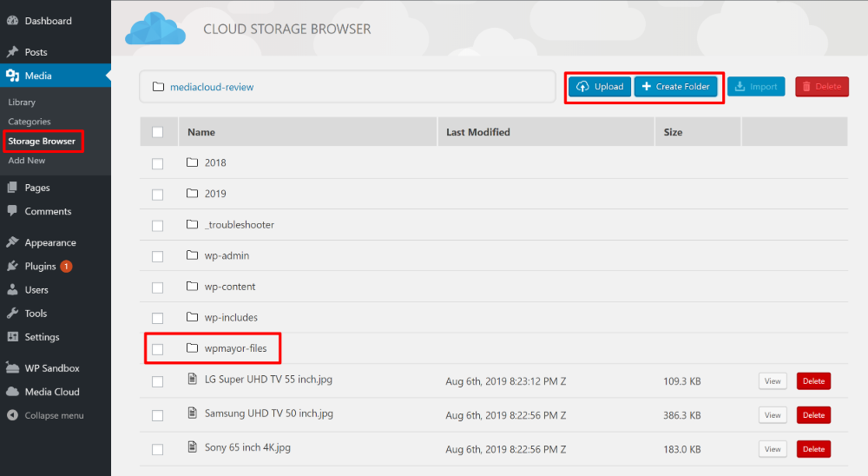Click the folder icon beside mediacloud-review
Screen dimensions: 868x476
pyautogui.click(x=158, y=87)
